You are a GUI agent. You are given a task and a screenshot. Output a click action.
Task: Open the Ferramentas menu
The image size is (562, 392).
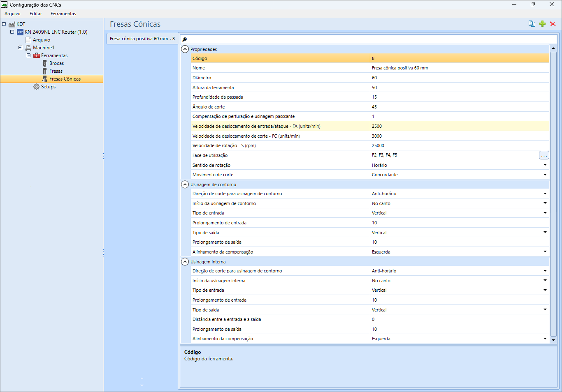[63, 14]
